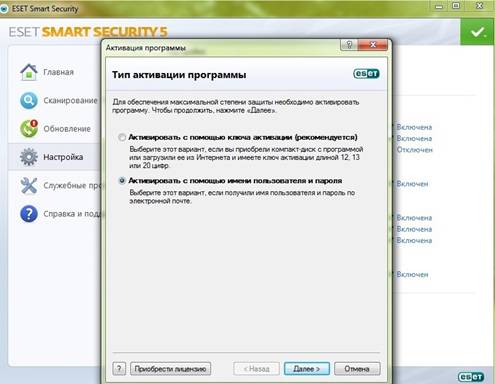This screenshot has height=384, width=495.
Task: Open the Справка и поддержка section
Action: pos(73,214)
